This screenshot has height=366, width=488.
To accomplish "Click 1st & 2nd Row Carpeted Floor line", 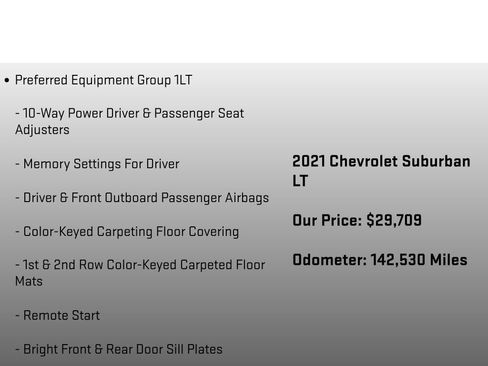I will 140,265.
